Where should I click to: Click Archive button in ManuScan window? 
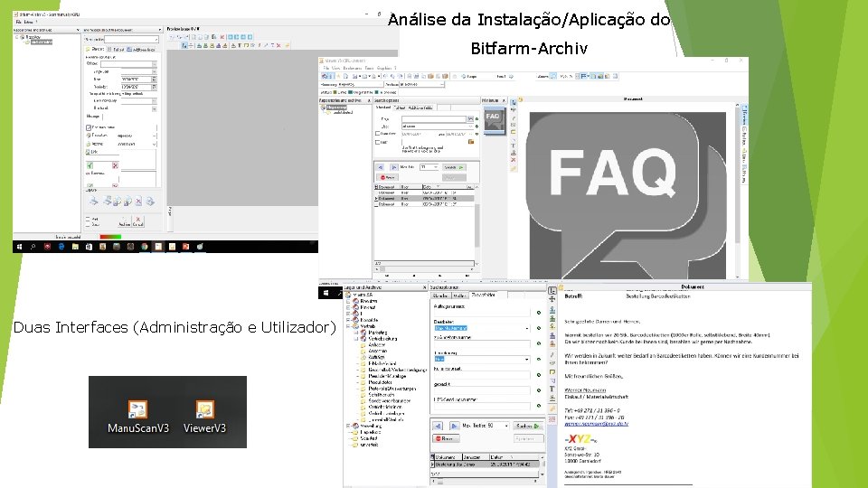tap(125, 221)
